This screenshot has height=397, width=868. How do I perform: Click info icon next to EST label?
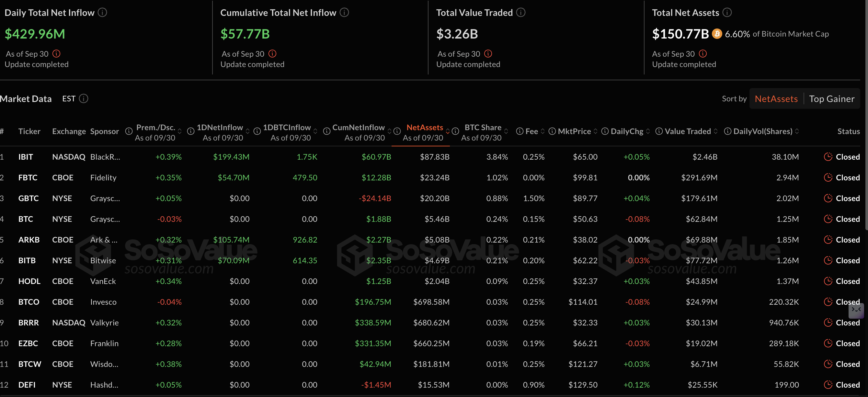pos(84,98)
